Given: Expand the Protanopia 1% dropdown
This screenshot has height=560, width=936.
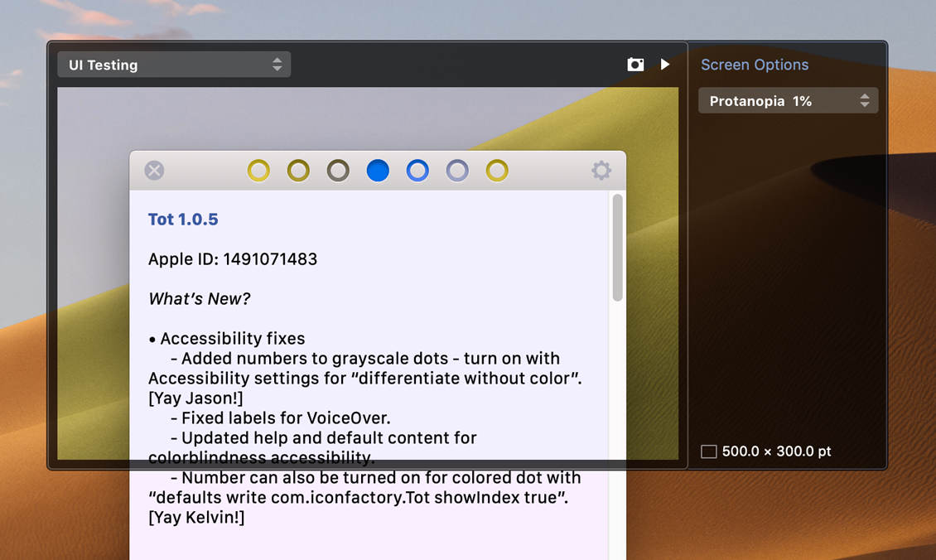Looking at the screenshot, I should pyautogui.click(x=788, y=101).
